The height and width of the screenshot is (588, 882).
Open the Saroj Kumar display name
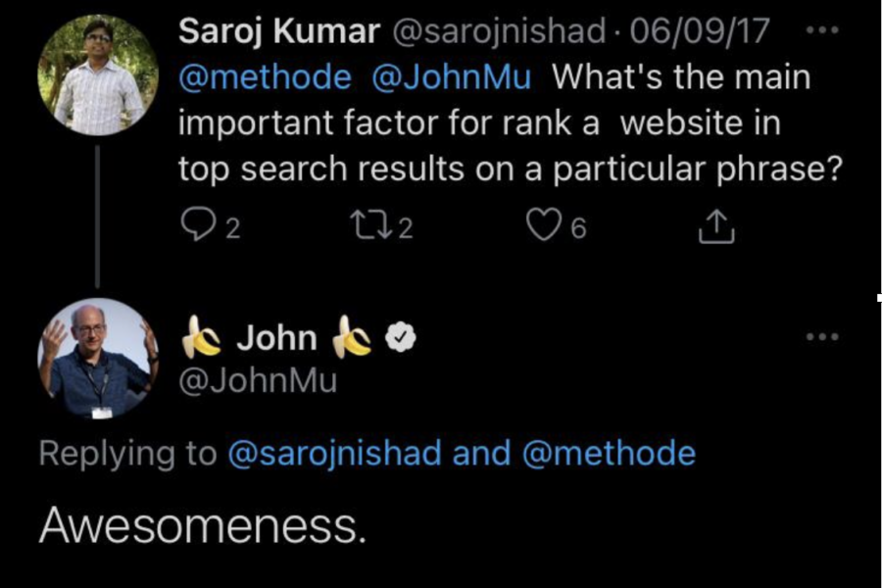coord(279,31)
